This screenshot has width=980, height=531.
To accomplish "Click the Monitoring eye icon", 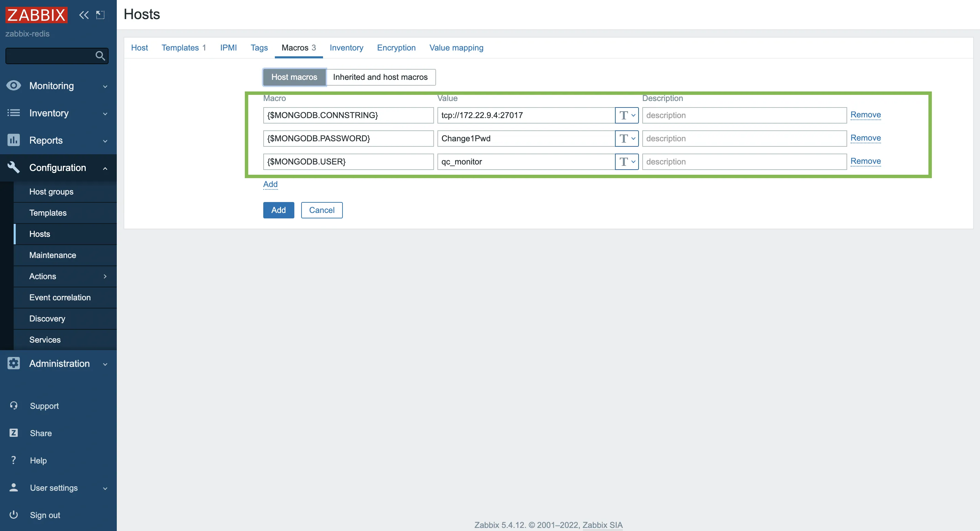I will point(14,86).
